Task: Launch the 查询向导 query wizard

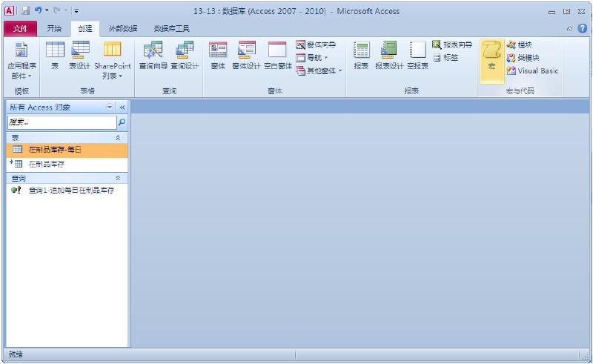Action: click(153, 56)
